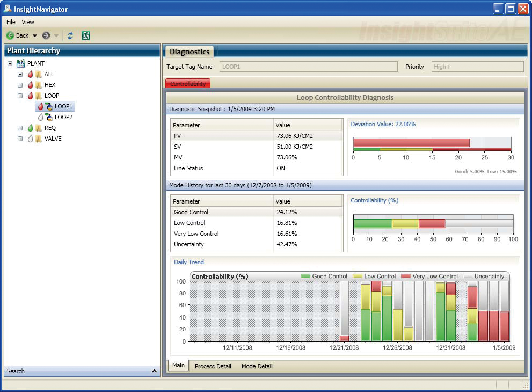Click the PLANT factory icon in the tree

tap(20, 63)
